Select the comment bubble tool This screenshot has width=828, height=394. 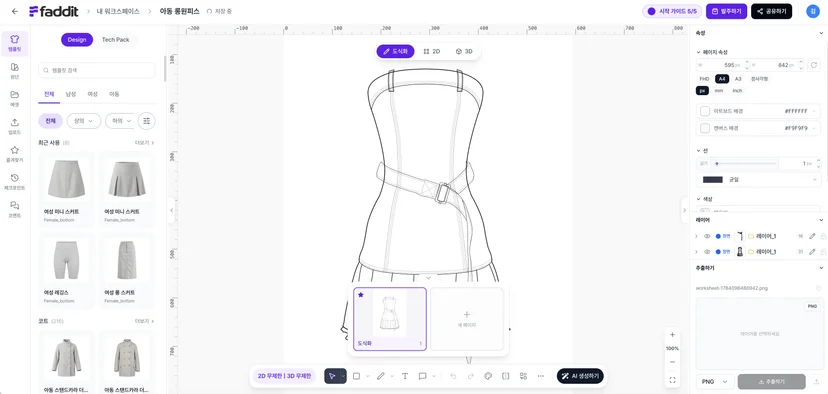pos(422,376)
